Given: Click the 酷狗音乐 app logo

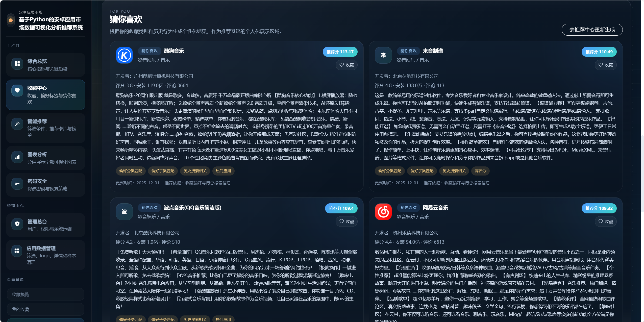Looking at the screenshot, I should click(x=124, y=55).
